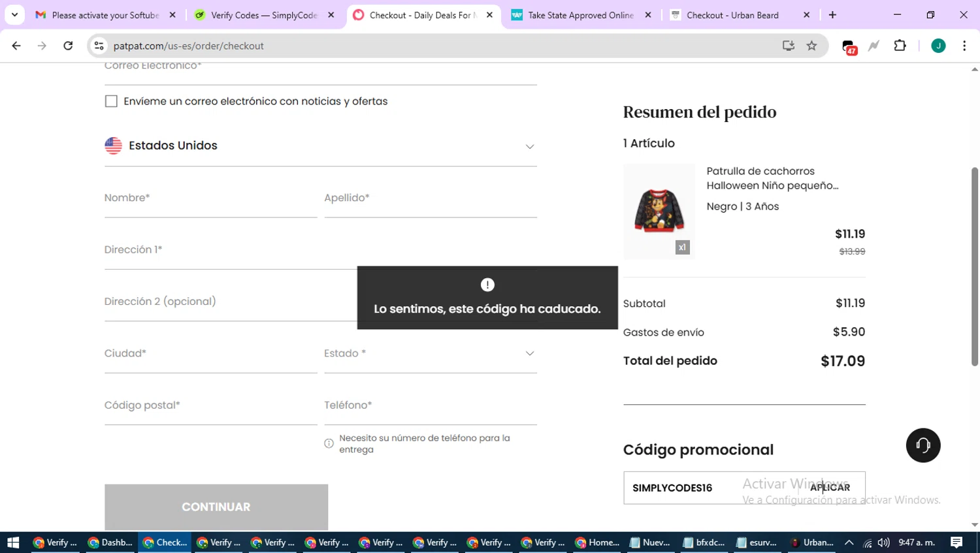980x553 pixels.
Task: Click the Teléfono input field
Action: tap(430, 405)
